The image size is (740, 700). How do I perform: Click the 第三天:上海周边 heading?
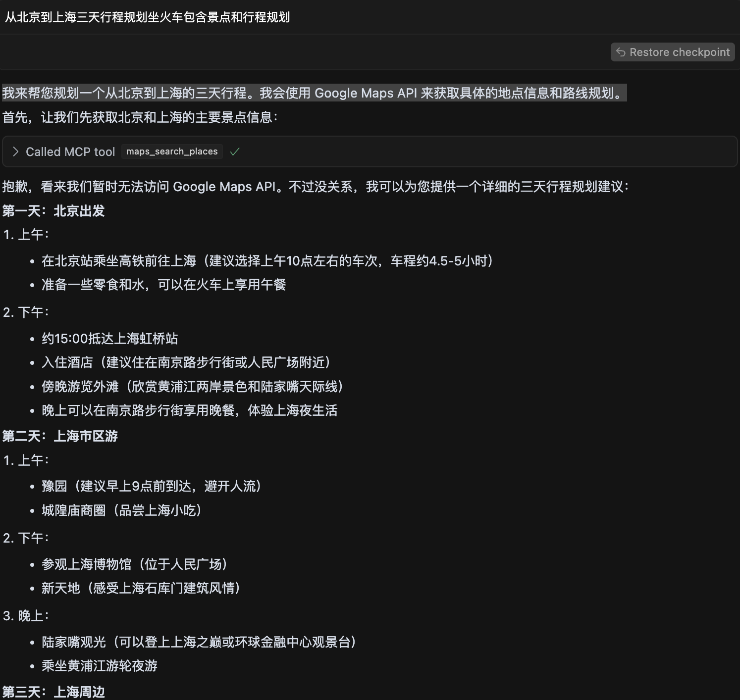pos(53,692)
